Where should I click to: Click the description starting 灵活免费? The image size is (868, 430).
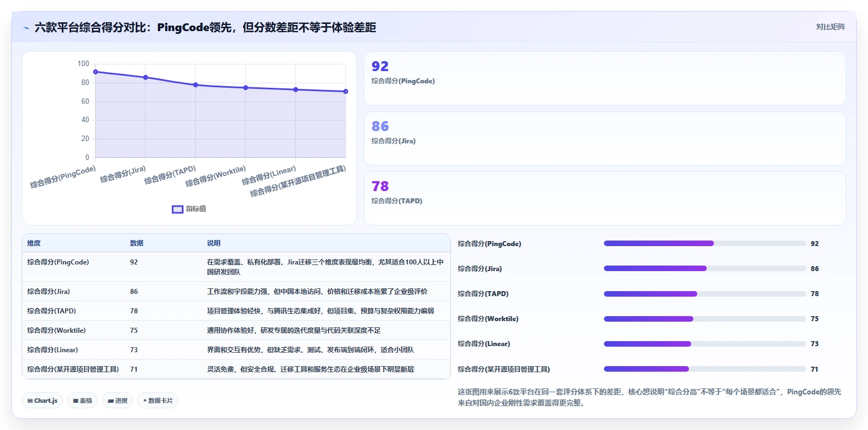[310, 369]
